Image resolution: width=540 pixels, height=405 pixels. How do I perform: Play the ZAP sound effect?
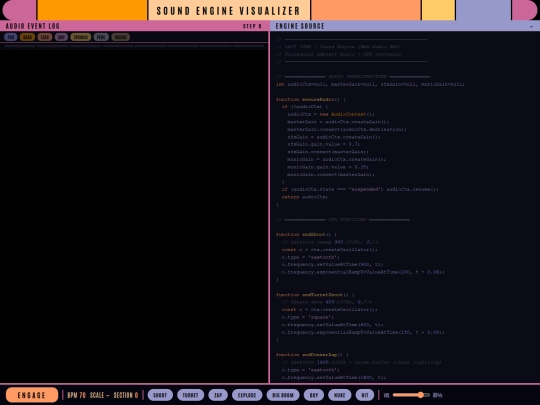pyautogui.click(x=218, y=395)
